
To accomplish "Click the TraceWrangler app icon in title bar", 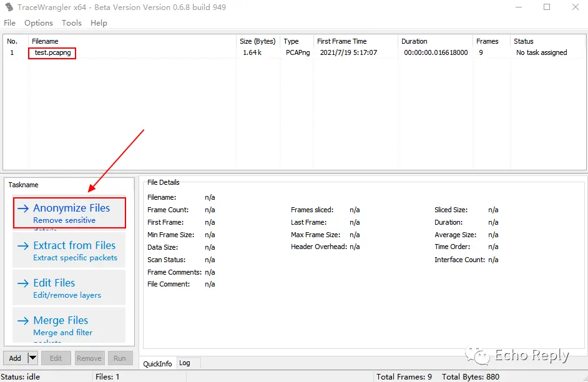I will click(x=9, y=7).
